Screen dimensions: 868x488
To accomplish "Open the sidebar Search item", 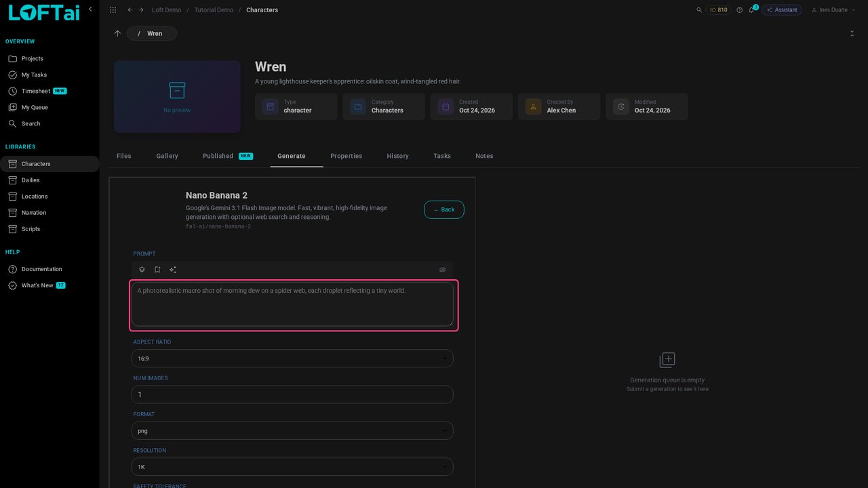I will [x=50, y=124].
